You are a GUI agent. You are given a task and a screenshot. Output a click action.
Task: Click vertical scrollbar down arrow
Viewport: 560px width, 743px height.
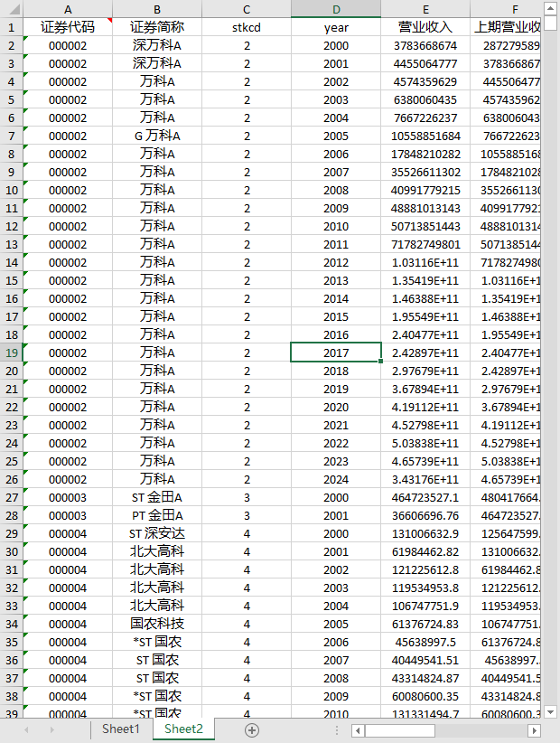[x=550, y=711]
